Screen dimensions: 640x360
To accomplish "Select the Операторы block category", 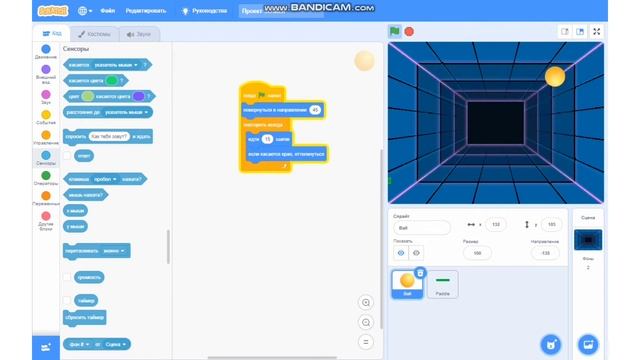I will (46, 178).
